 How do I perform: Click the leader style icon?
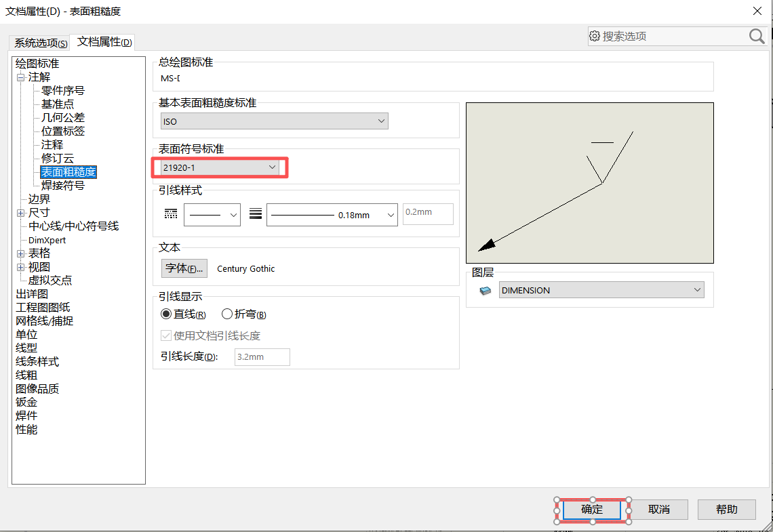coord(171,213)
